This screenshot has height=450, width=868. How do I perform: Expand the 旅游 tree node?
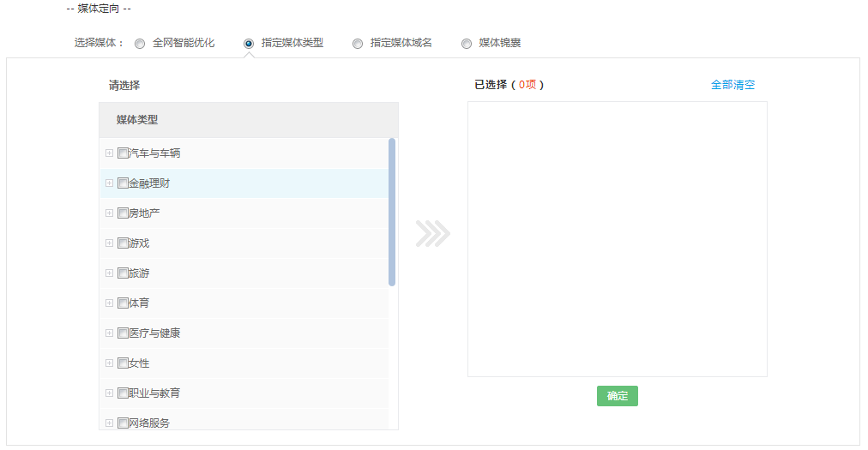pyautogui.click(x=109, y=273)
